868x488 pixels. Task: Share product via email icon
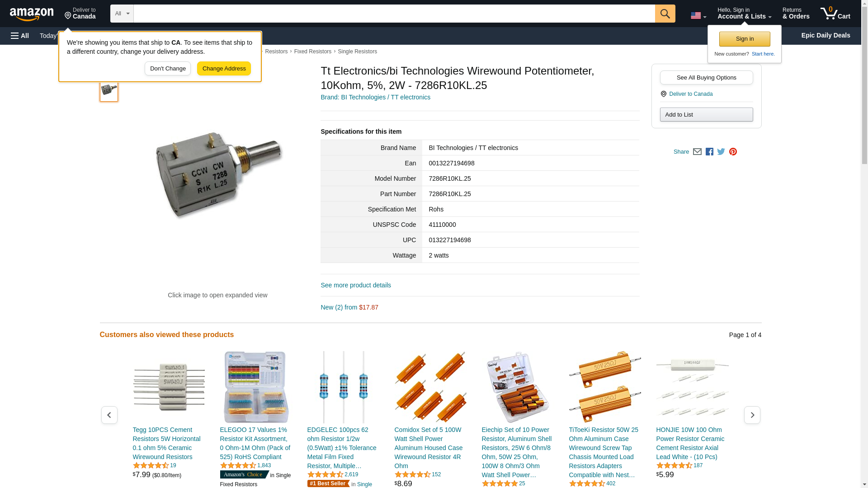click(x=697, y=152)
